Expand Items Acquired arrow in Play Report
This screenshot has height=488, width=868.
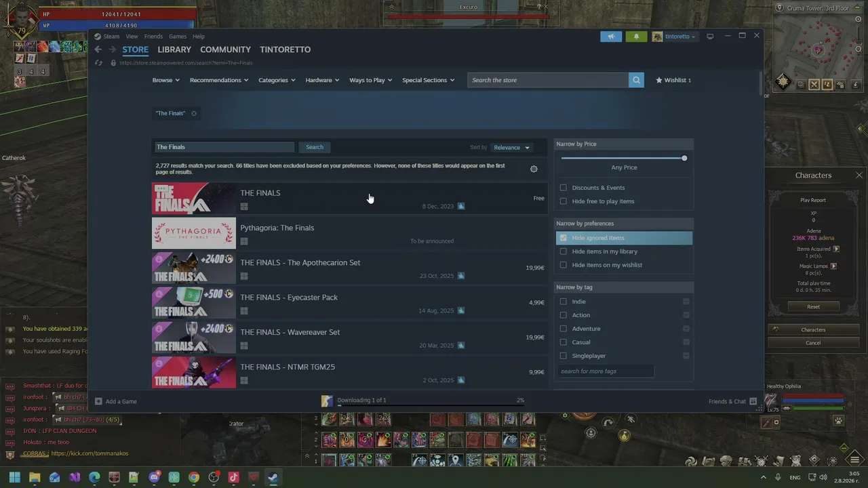pos(835,249)
